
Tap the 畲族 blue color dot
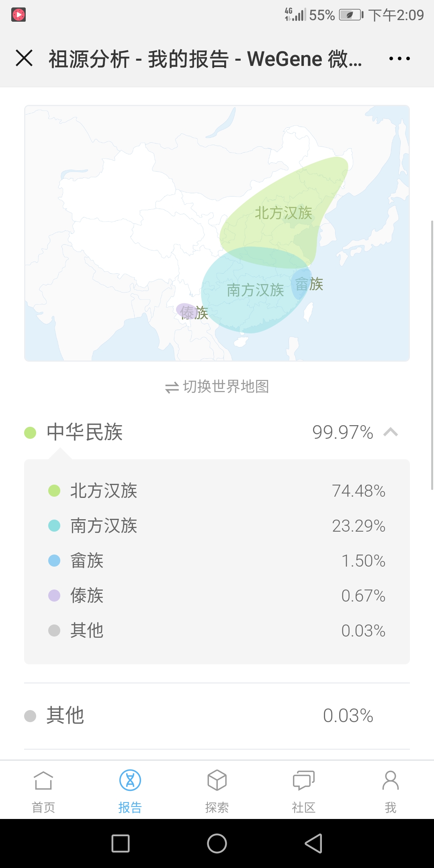tap(54, 561)
